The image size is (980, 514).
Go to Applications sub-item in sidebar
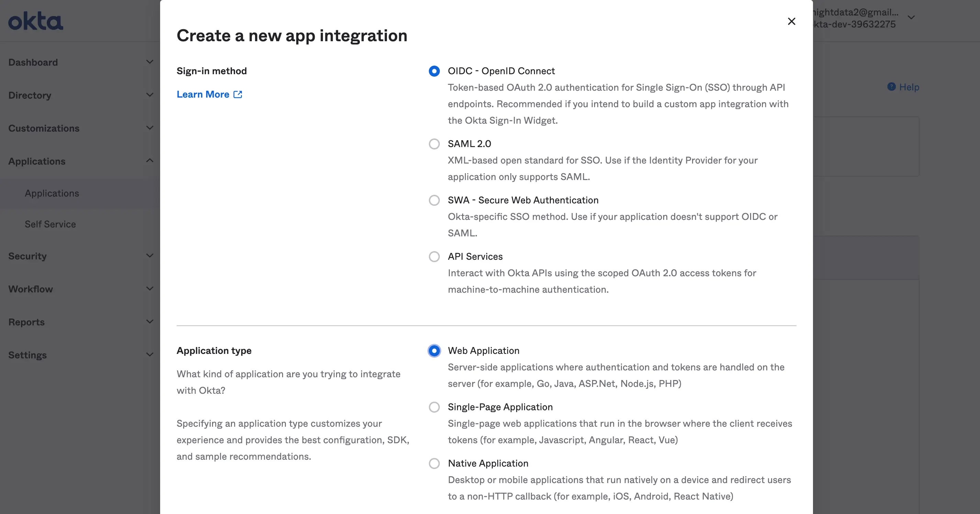tap(52, 193)
